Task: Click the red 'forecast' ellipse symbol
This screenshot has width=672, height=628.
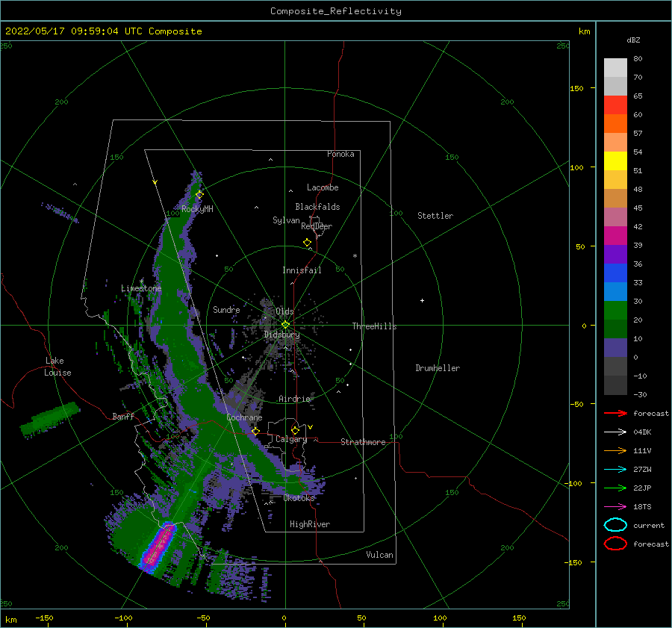Action: pos(615,544)
